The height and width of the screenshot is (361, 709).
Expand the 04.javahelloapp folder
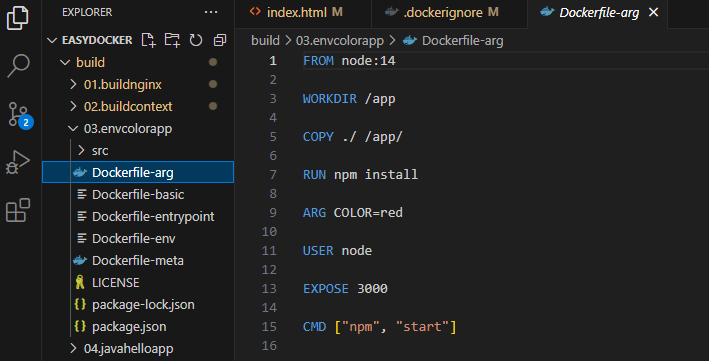[73, 348]
